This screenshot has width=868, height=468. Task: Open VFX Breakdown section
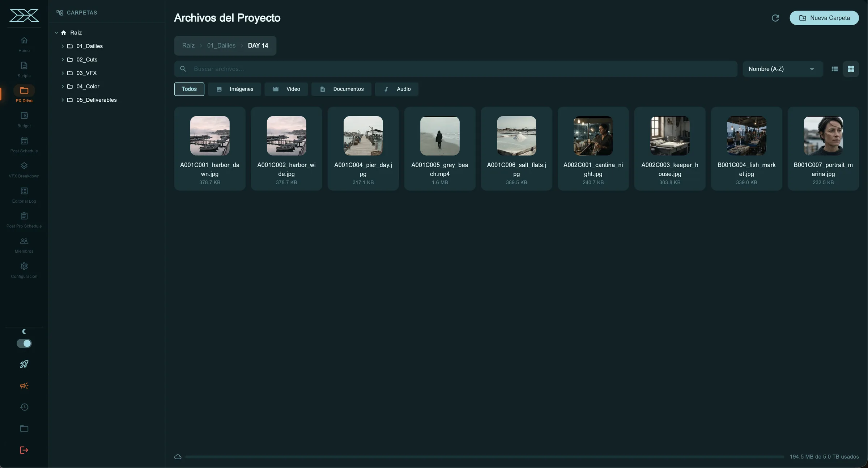click(24, 170)
